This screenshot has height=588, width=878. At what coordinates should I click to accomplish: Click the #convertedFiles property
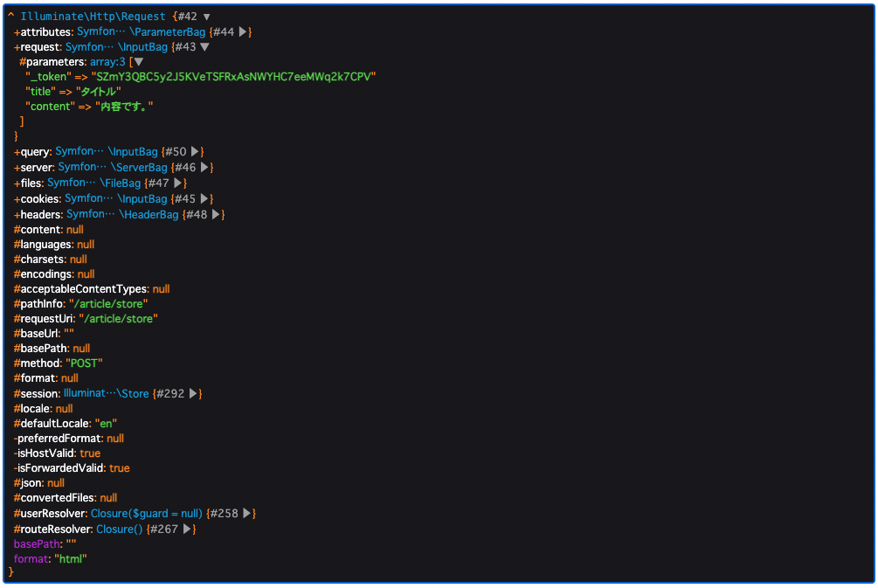(66, 498)
